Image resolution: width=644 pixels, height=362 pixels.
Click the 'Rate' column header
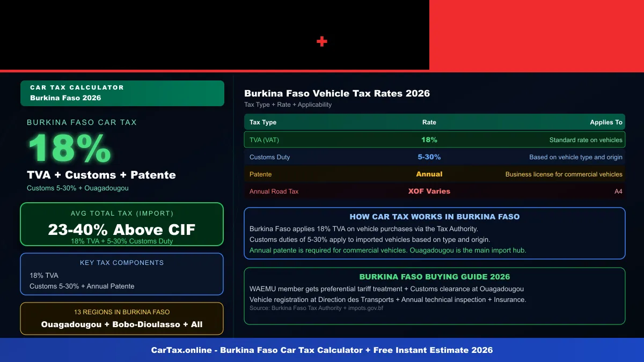(429, 122)
